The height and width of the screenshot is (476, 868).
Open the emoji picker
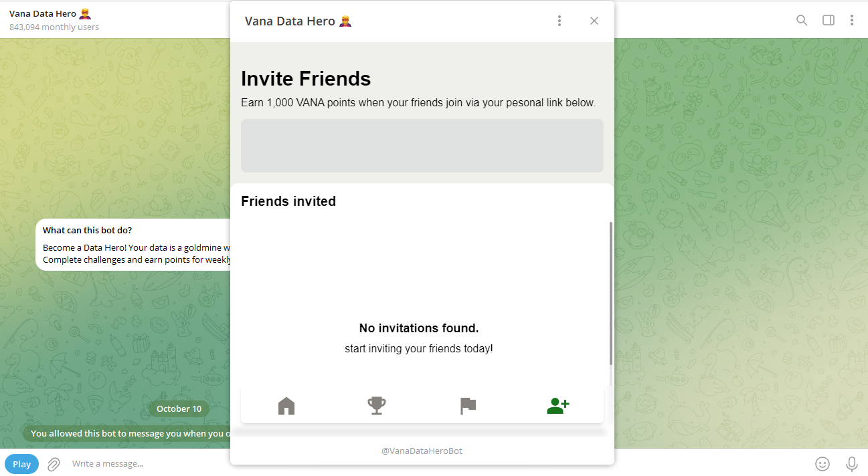(x=822, y=463)
